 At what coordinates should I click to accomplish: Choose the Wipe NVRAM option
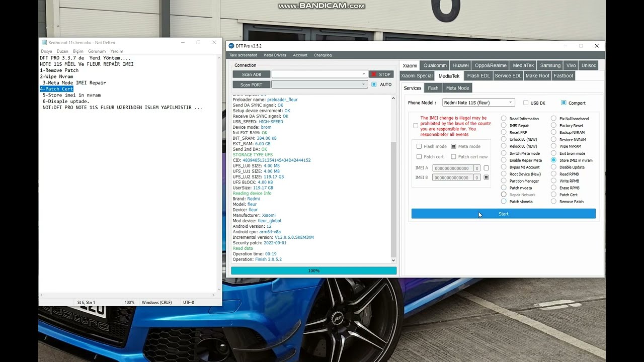tap(553, 146)
